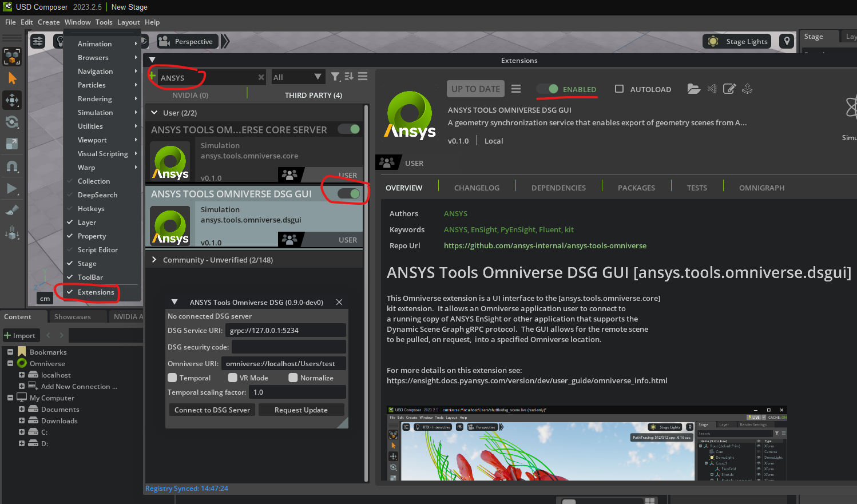Enable the Normalize checkbox

coord(293,378)
